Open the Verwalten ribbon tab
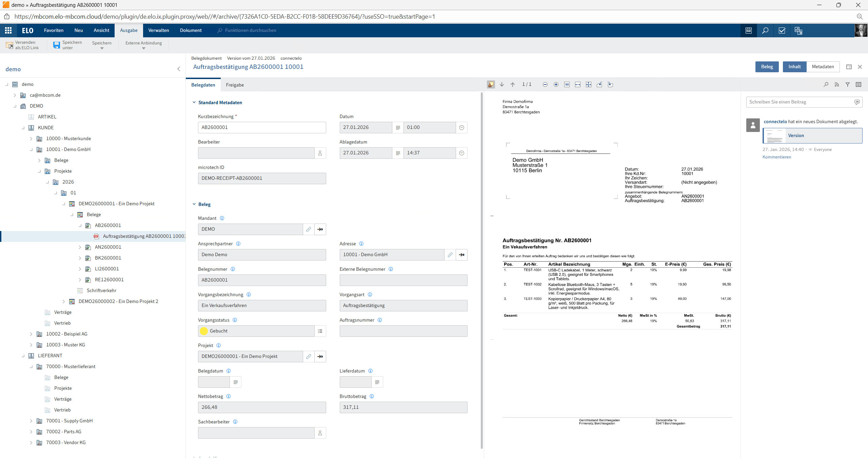The image size is (868, 459). (x=159, y=31)
